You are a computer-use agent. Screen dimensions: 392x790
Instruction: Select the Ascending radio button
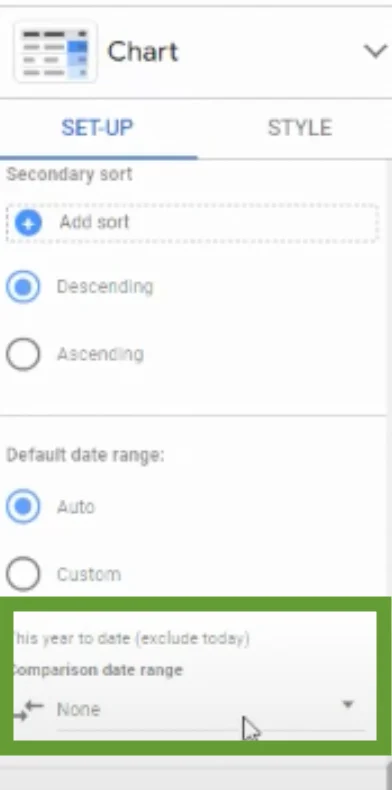(x=23, y=354)
